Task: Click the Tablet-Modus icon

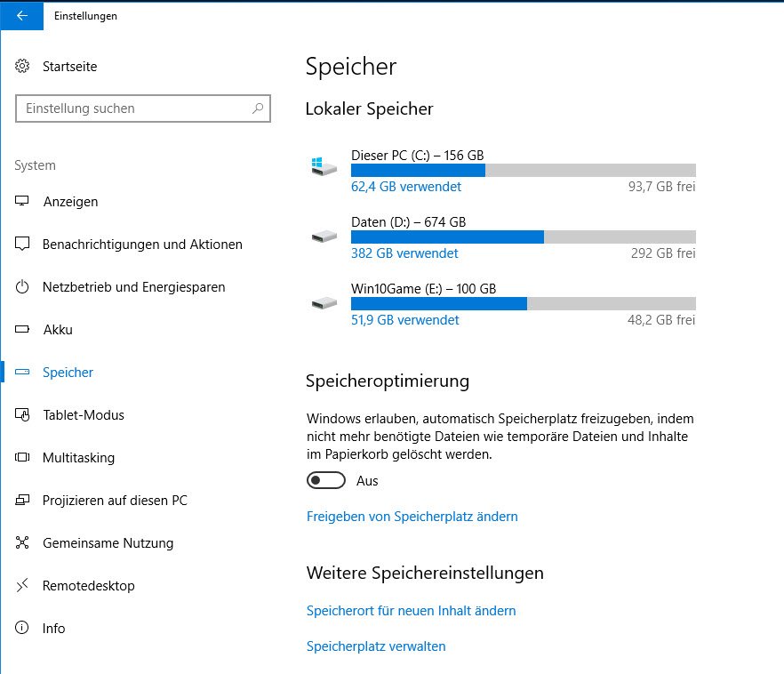Action: (23, 415)
